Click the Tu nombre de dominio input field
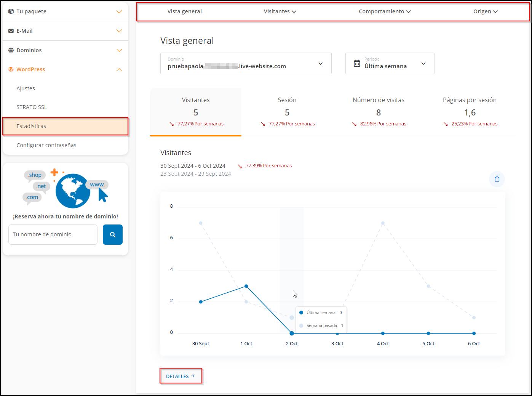This screenshot has width=532, height=396. pos(53,234)
